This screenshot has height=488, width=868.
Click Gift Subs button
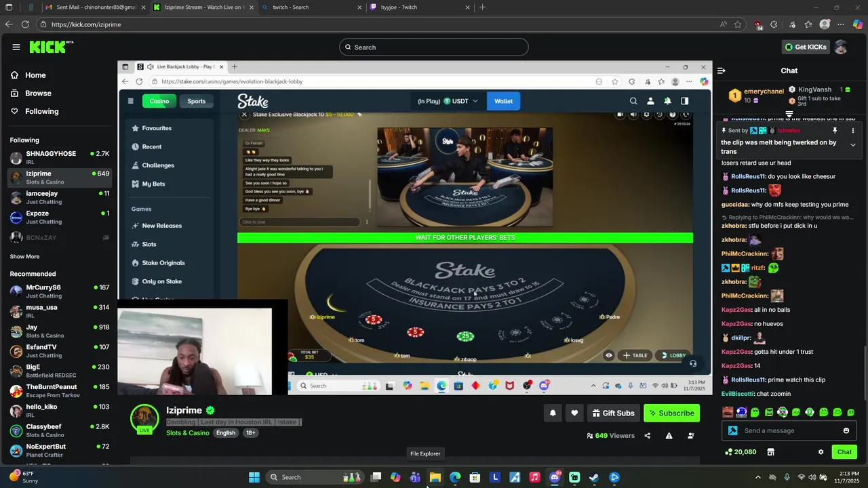(613, 413)
